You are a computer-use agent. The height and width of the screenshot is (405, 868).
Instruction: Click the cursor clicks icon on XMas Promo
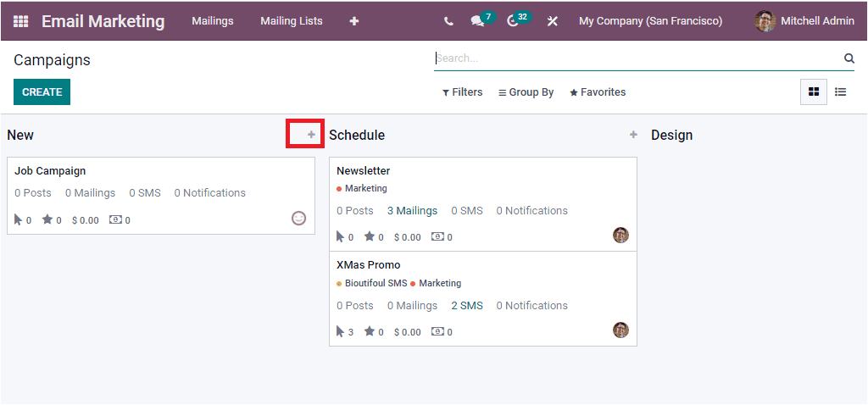[341, 331]
